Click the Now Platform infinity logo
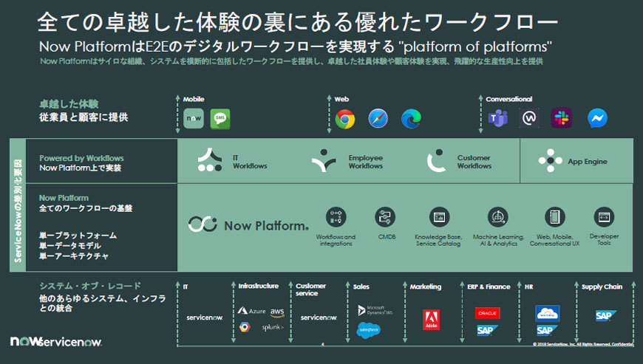643x364 pixels. point(203,224)
